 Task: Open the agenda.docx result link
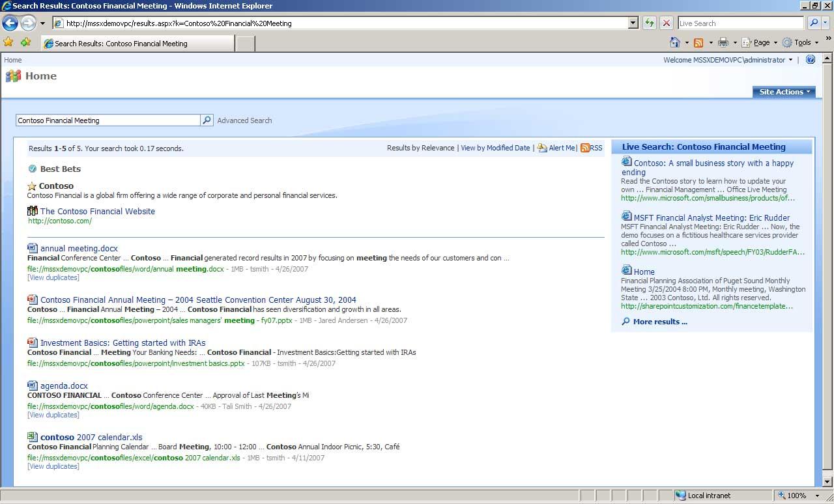(x=64, y=385)
